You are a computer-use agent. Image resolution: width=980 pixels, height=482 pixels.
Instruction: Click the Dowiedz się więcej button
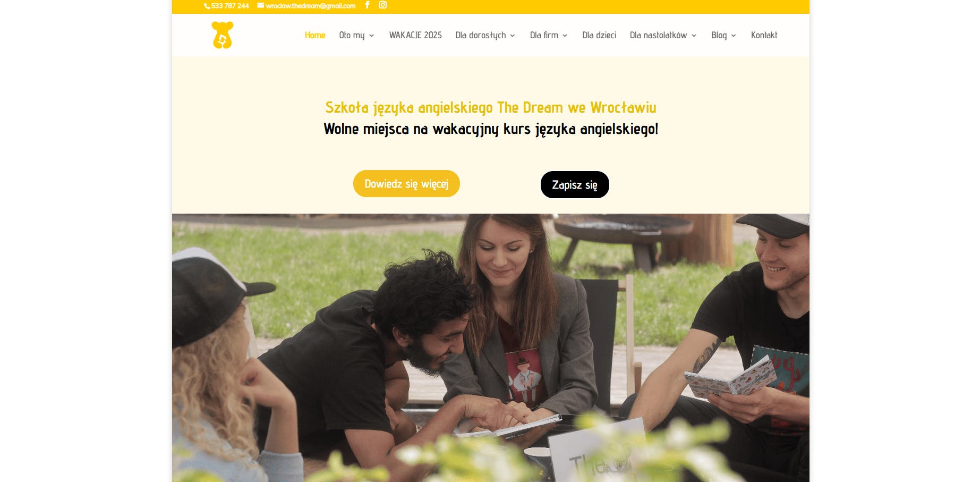[406, 184]
